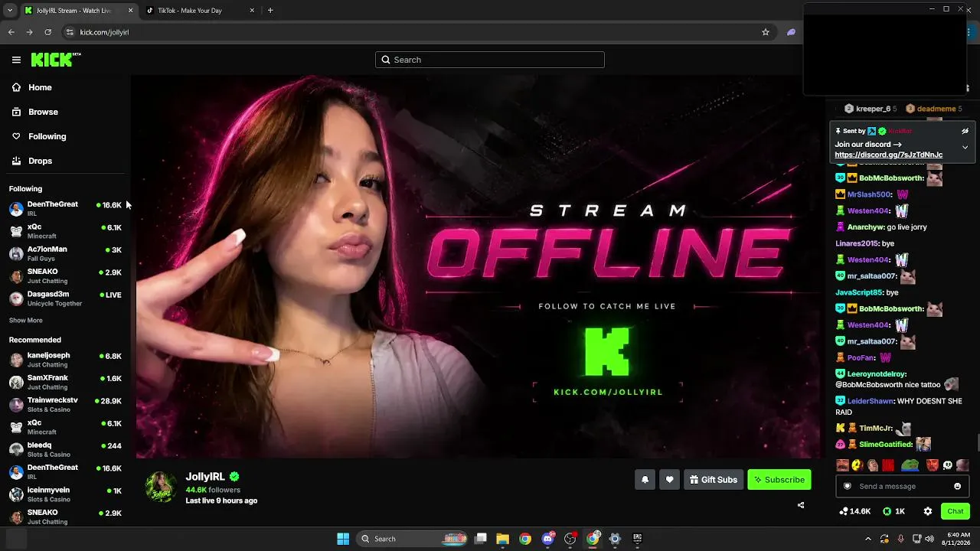Click the Kick search field
The height and width of the screenshot is (551, 980).
(x=490, y=60)
